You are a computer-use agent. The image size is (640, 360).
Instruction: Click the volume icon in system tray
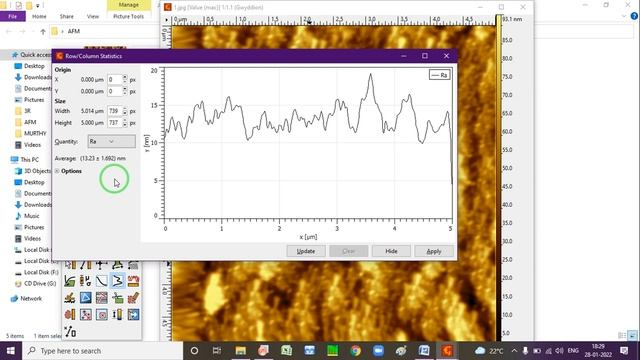pos(560,351)
